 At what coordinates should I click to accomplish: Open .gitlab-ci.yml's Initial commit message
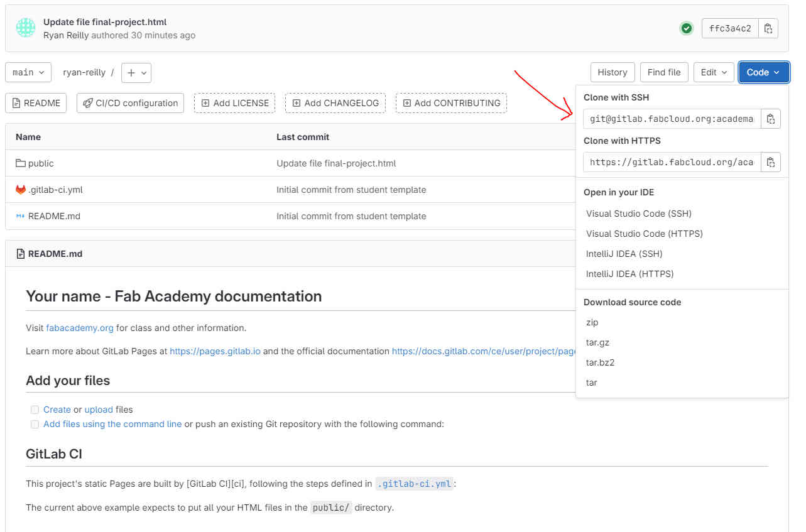click(x=351, y=190)
